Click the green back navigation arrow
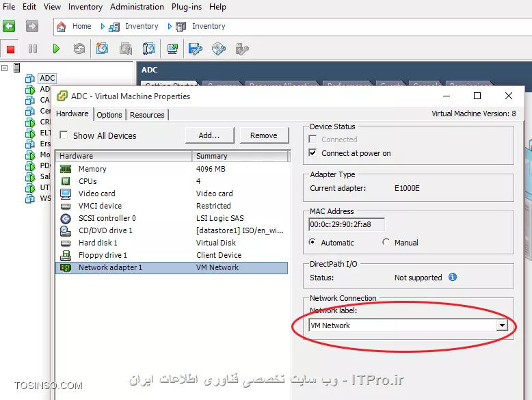Viewport: 532px width, 400px height. (9, 26)
